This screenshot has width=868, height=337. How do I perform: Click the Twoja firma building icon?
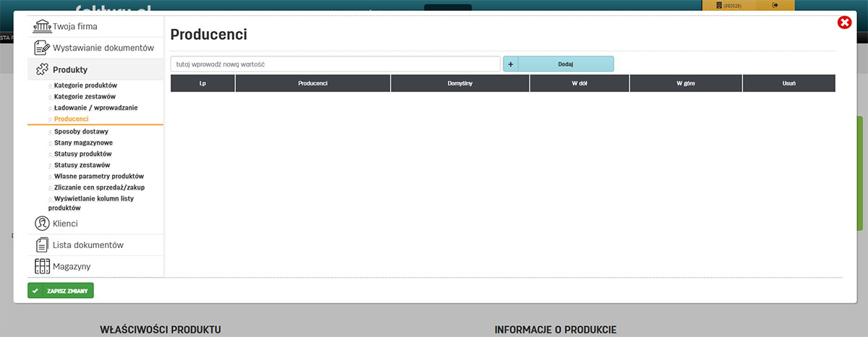point(42,27)
